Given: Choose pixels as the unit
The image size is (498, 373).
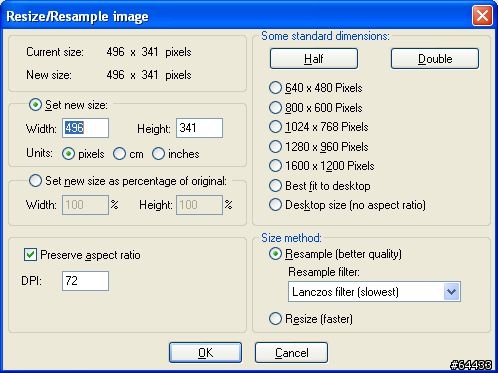Looking at the screenshot, I should [x=68, y=154].
